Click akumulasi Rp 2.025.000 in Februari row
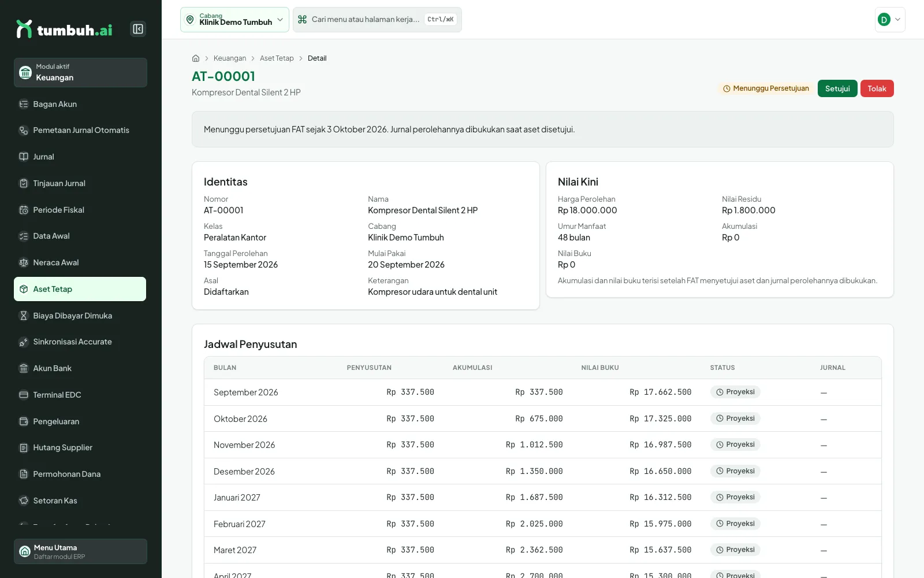This screenshot has width=924, height=578. click(534, 524)
